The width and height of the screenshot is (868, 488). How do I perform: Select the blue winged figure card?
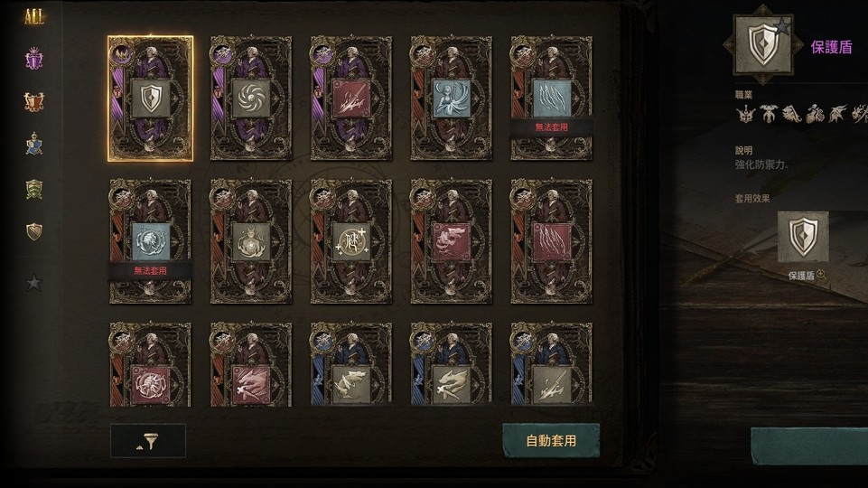click(x=451, y=99)
